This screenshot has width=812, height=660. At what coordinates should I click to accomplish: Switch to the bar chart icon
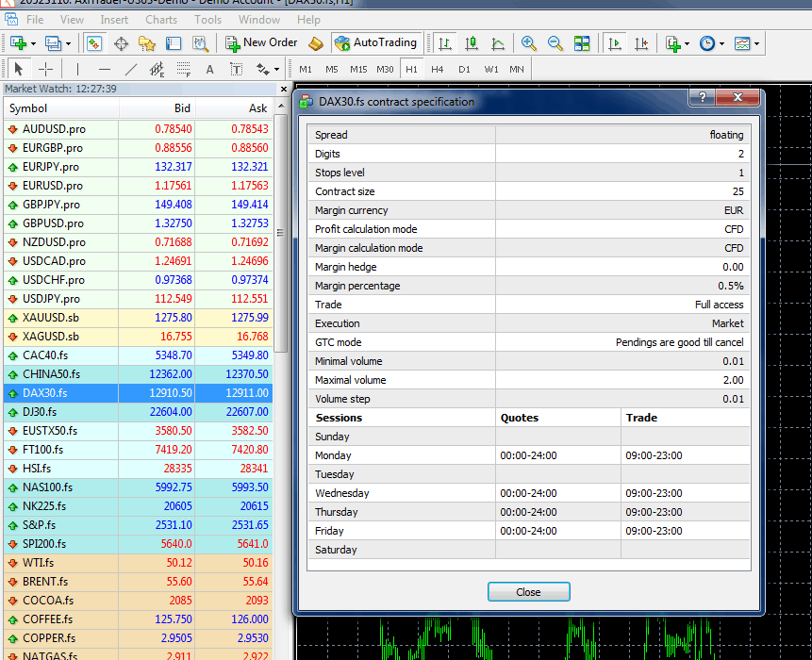(445, 43)
